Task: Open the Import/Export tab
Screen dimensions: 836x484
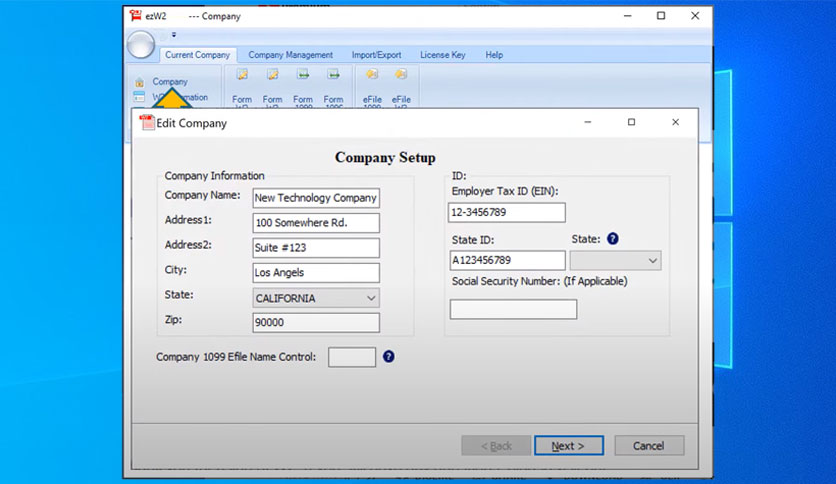Action: (376, 55)
